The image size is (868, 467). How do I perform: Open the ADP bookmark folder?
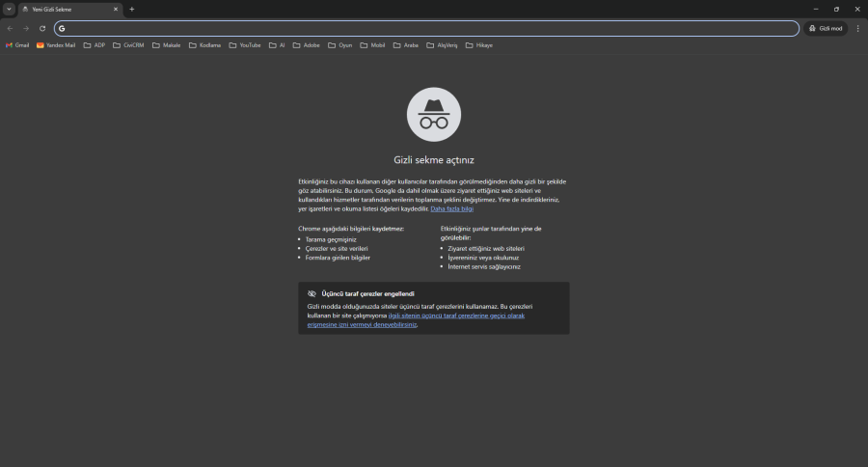(95, 44)
